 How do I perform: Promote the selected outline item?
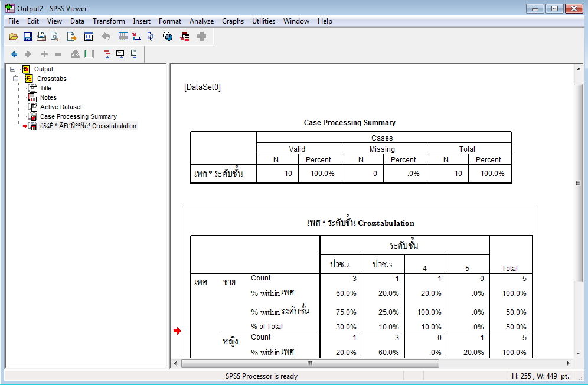point(14,53)
